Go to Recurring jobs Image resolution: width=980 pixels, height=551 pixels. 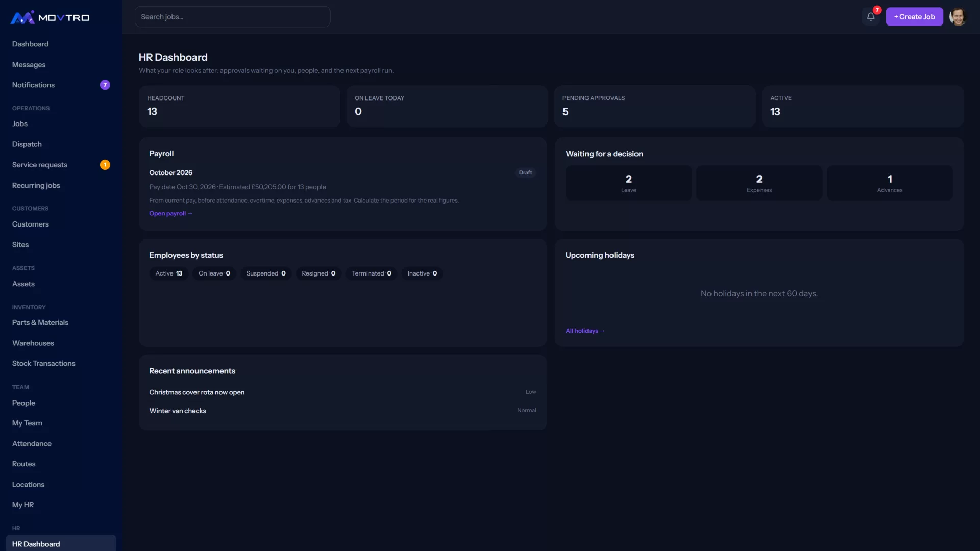pyautogui.click(x=61, y=185)
